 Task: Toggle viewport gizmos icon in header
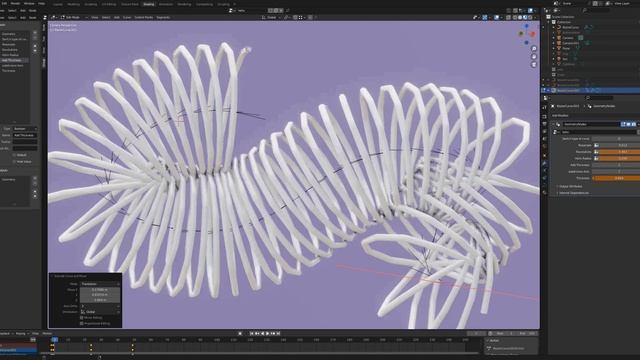pyautogui.click(x=484, y=18)
